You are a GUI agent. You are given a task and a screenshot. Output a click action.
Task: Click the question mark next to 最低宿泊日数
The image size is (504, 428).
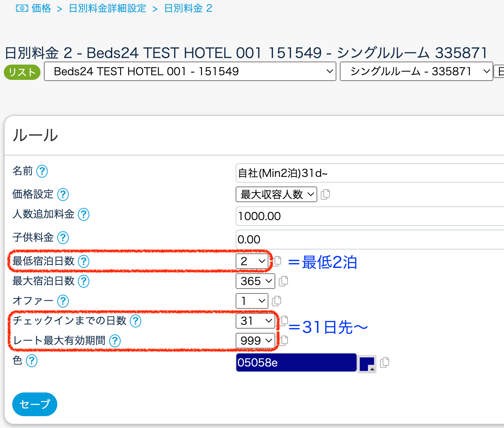coord(84,261)
